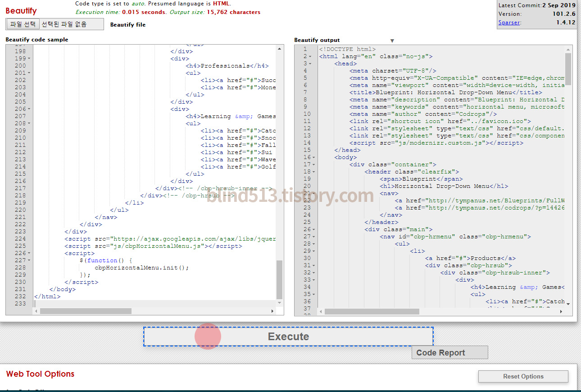Collapse fold arrow at line 208 in code sample

(29, 123)
